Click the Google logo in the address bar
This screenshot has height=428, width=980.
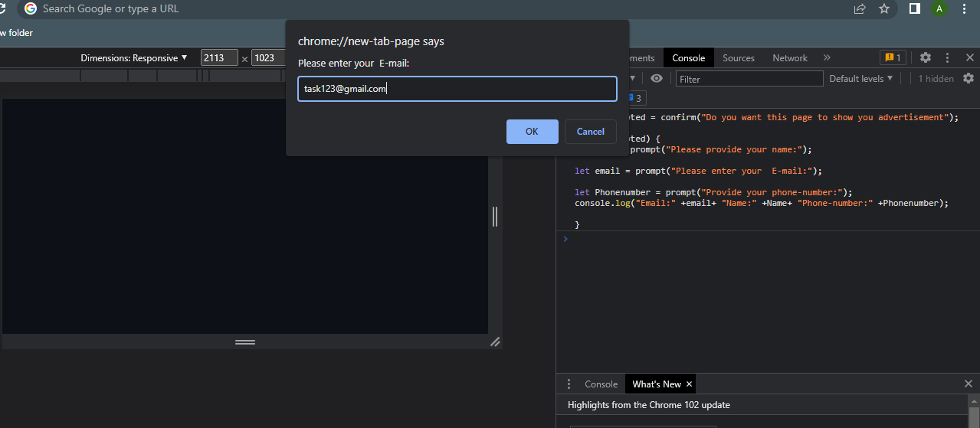tap(31, 8)
